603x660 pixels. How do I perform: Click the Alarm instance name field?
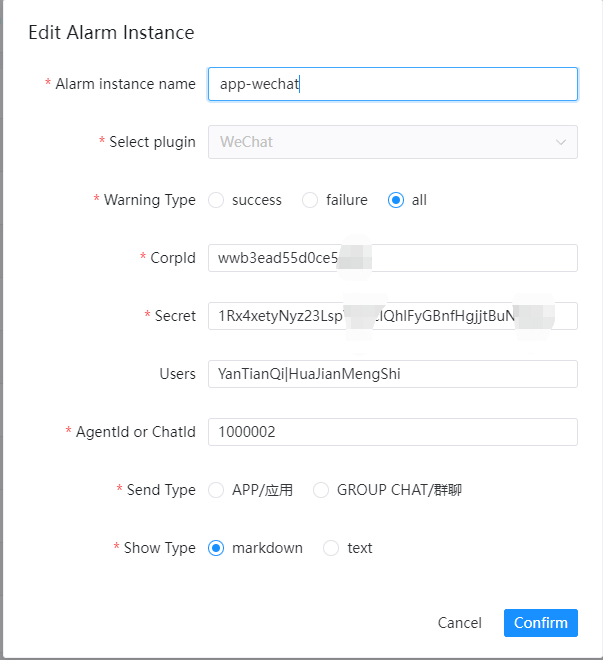[391, 84]
